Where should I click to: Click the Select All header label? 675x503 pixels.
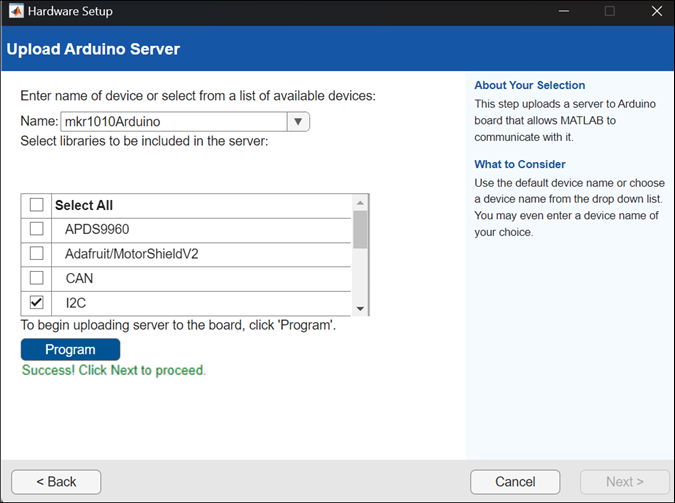tap(84, 205)
